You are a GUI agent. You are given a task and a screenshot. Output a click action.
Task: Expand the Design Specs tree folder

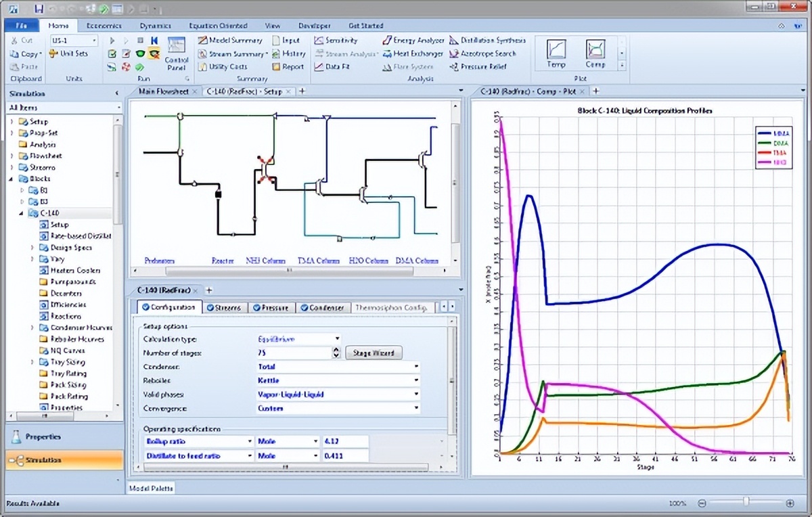click(32, 248)
